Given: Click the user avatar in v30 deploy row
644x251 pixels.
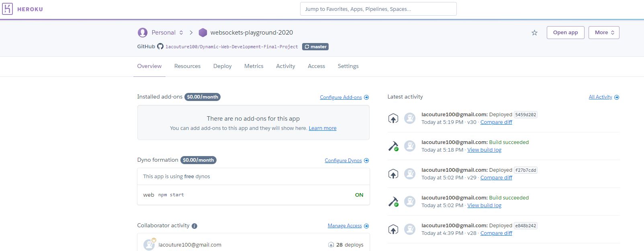Looking at the screenshot, I should click(410, 118).
